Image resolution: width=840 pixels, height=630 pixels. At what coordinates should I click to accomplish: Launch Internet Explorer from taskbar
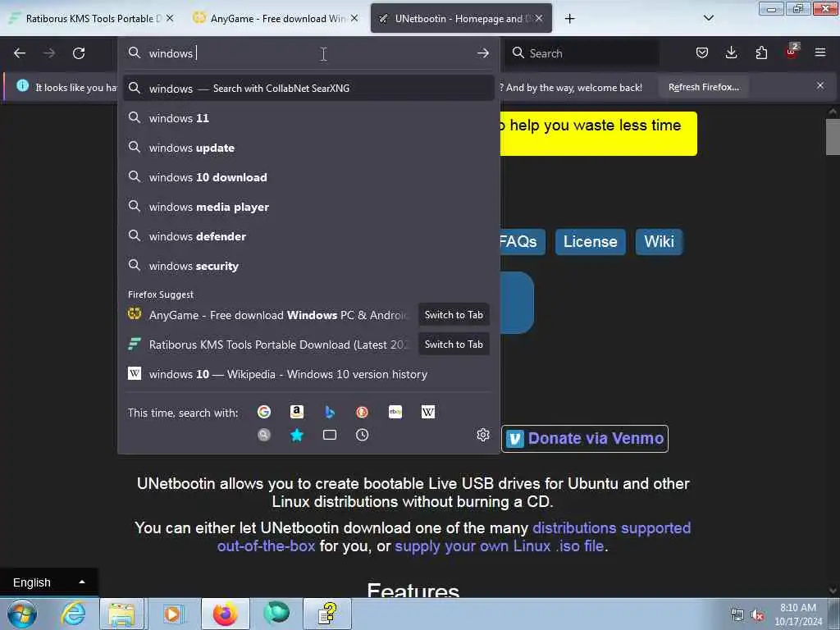[x=73, y=614]
